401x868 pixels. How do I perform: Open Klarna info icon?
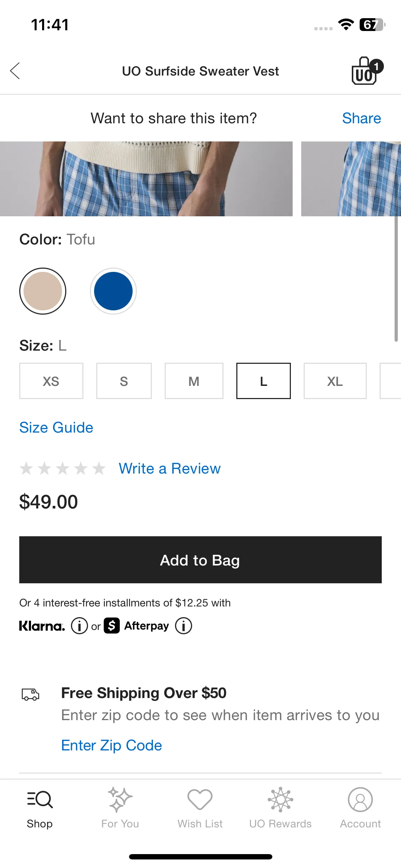tap(79, 626)
